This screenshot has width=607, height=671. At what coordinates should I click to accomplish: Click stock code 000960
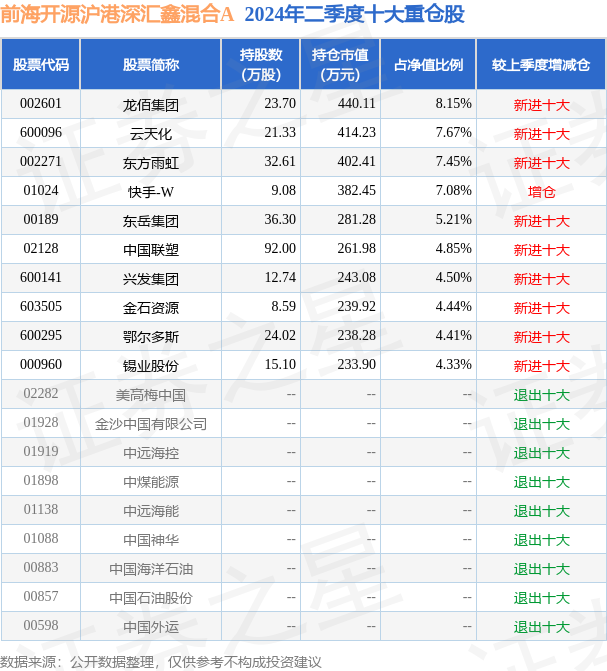tap(41, 365)
